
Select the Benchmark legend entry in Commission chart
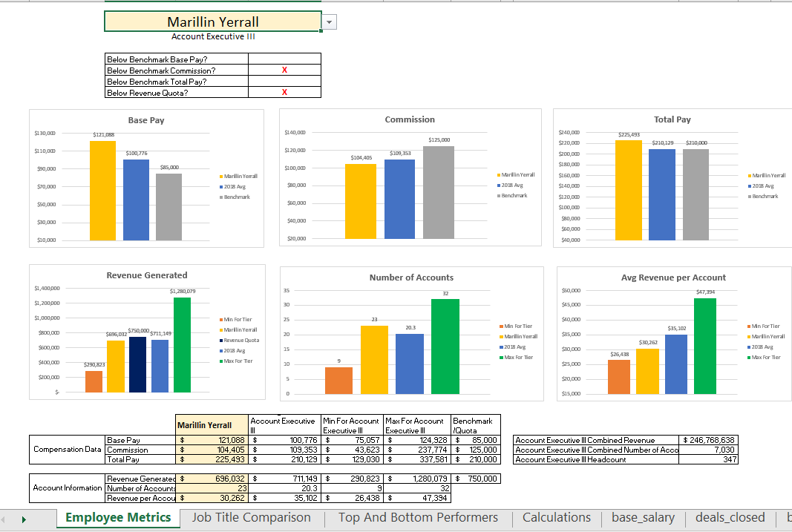[x=514, y=196]
